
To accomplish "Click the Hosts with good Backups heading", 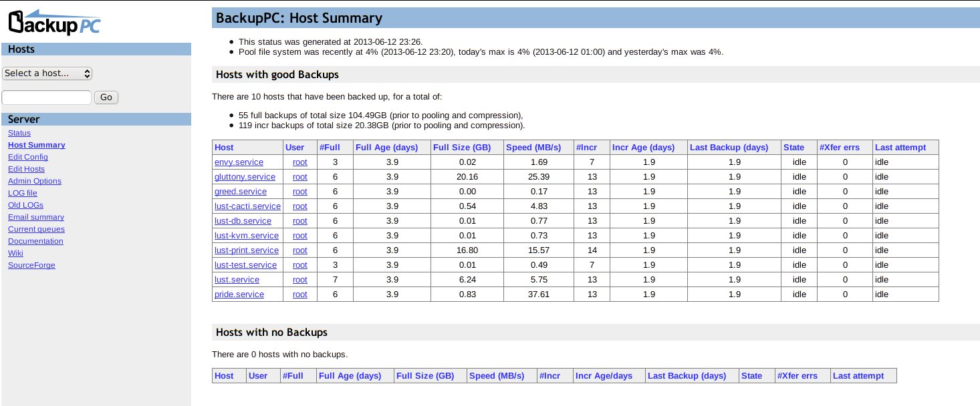I will pos(277,74).
